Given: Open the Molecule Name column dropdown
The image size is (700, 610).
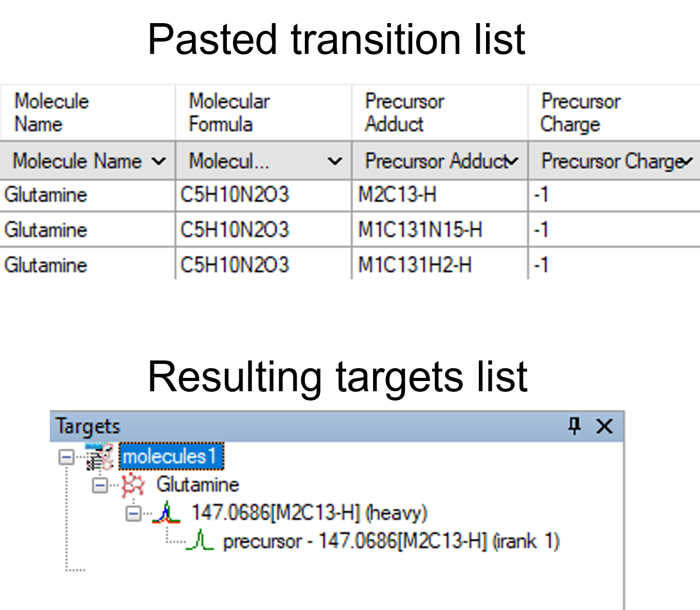Looking at the screenshot, I should [x=159, y=161].
